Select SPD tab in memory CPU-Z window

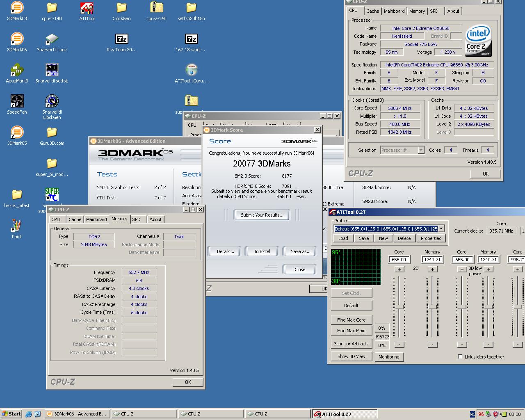coord(137,219)
